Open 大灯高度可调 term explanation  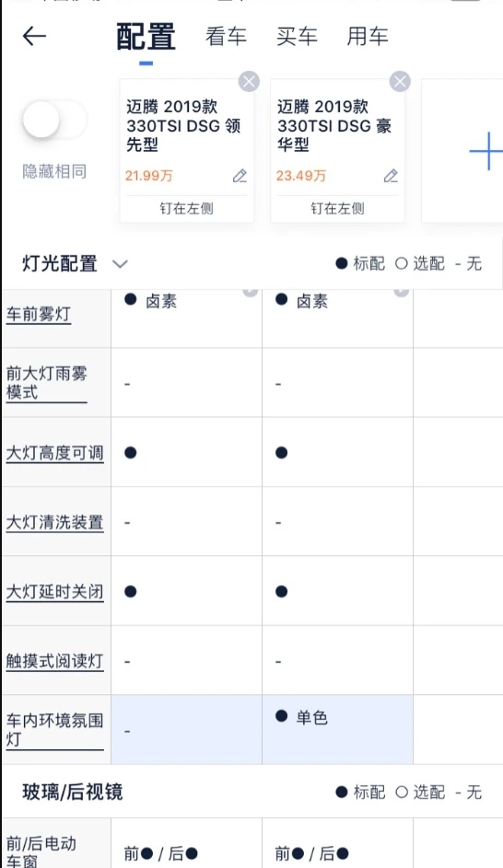[55, 454]
